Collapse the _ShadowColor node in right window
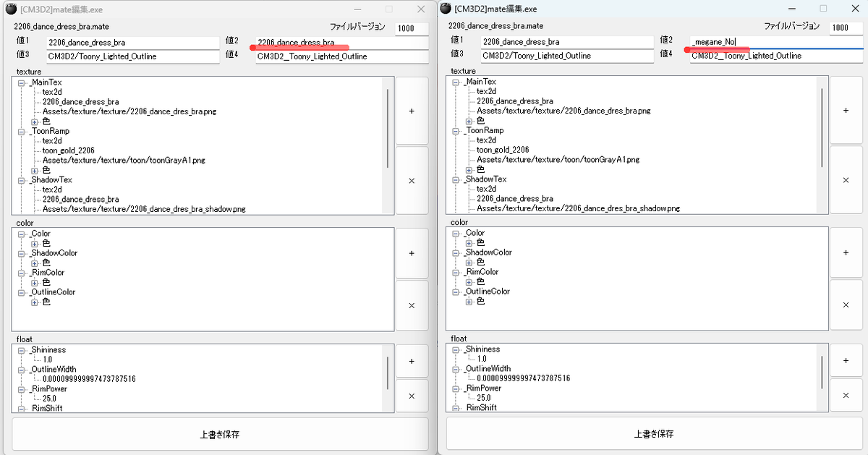 pyautogui.click(x=456, y=252)
